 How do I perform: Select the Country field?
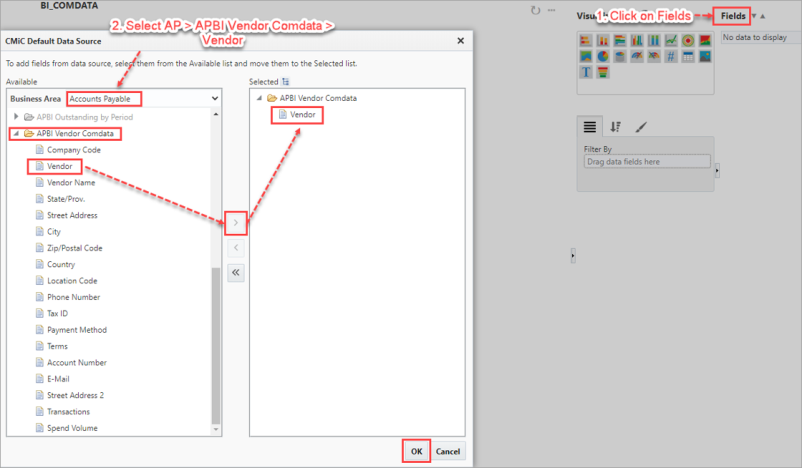click(61, 264)
